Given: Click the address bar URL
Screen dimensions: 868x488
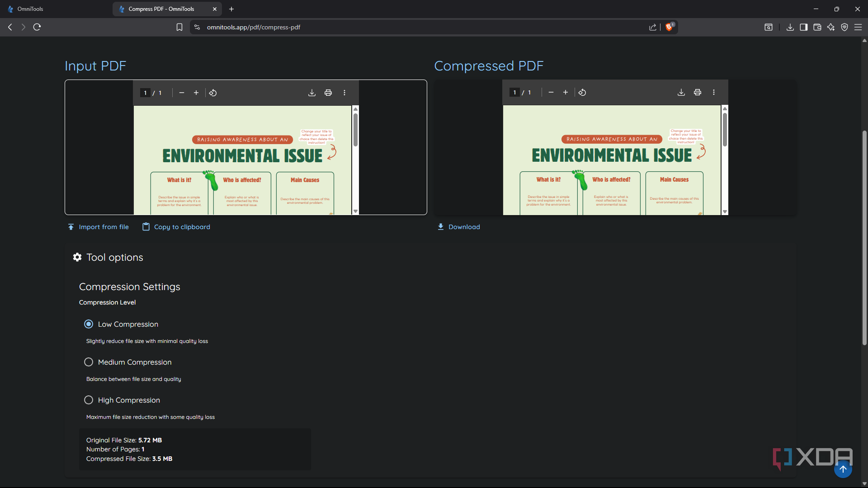Looking at the screenshot, I should (x=254, y=27).
